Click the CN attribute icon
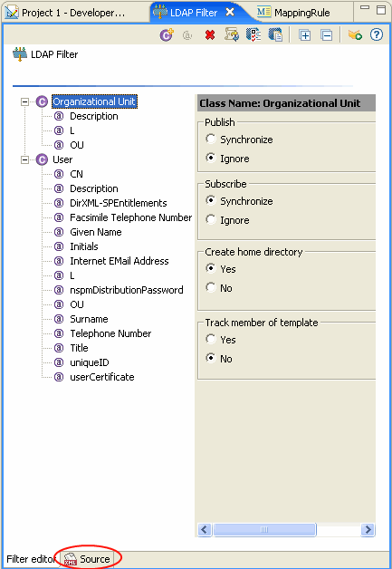The height and width of the screenshot is (569, 392). (59, 174)
